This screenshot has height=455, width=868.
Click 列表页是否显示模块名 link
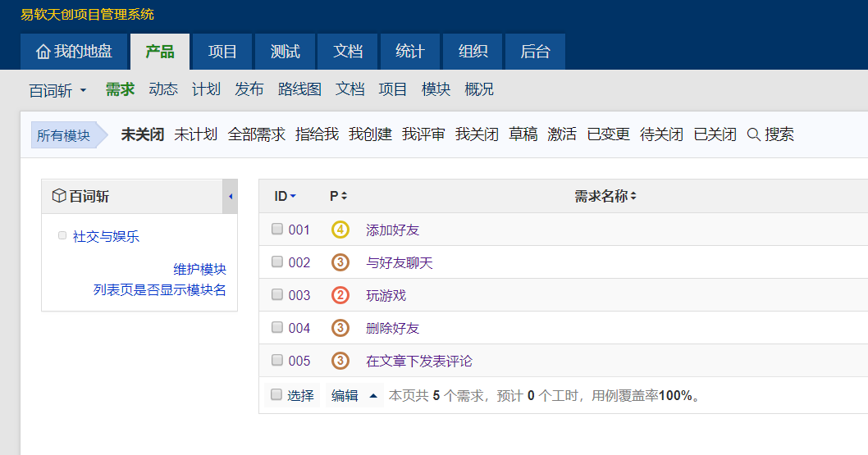pyautogui.click(x=159, y=289)
